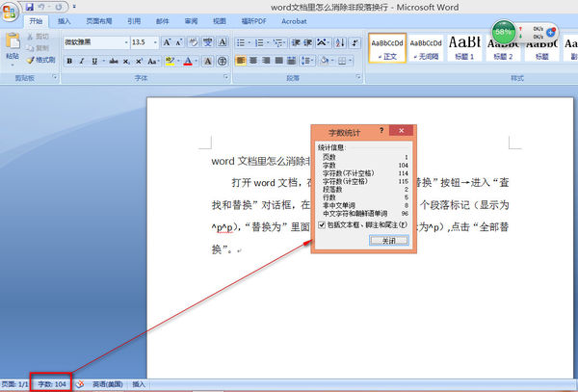Switch to the 审阅 tab
Screen dimensions: 578x392
click(x=191, y=21)
